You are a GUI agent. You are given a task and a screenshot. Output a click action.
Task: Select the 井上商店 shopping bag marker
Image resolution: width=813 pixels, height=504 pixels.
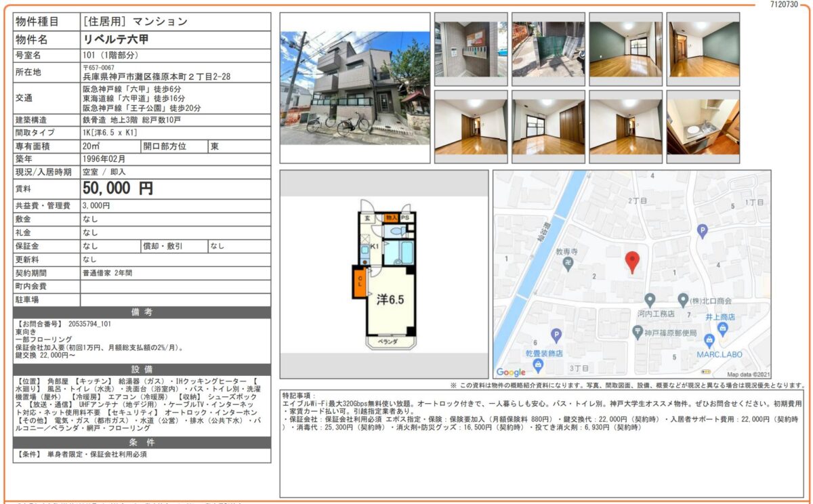(x=722, y=329)
